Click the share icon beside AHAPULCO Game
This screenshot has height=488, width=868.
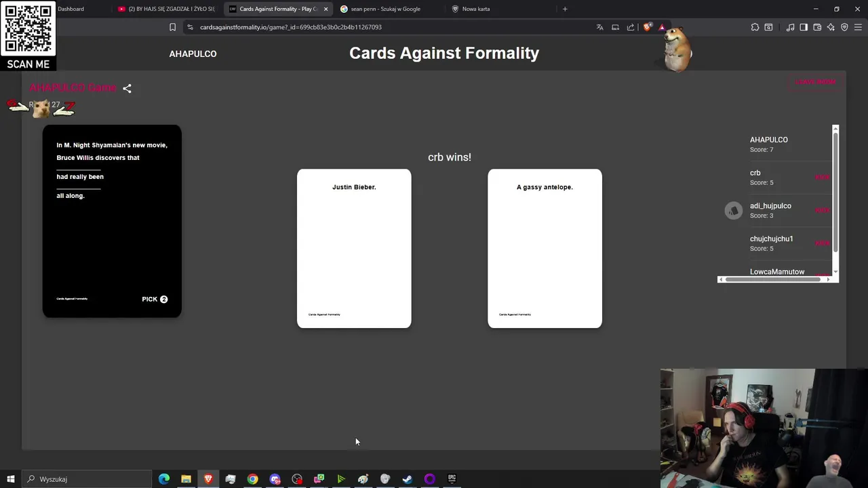coord(127,88)
